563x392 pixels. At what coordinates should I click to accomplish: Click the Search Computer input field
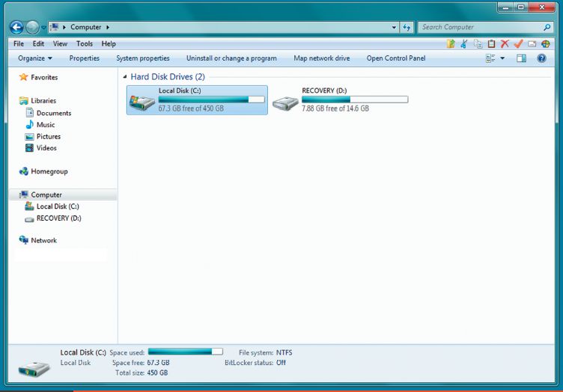[479, 27]
